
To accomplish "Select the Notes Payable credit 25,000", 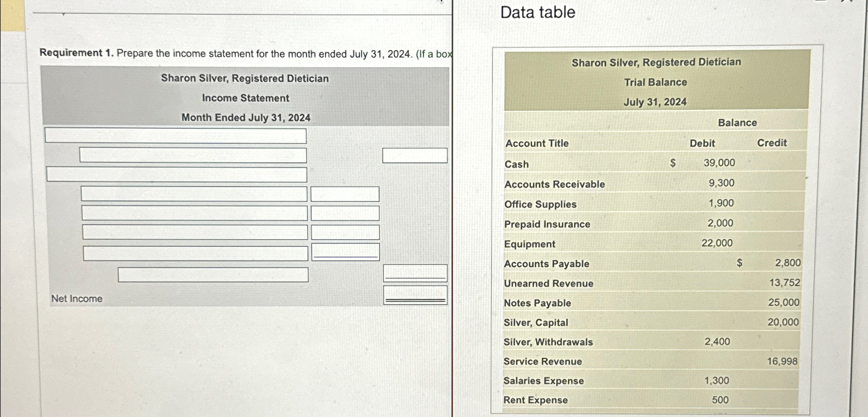I will pyautogui.click(x=784, y=303).
